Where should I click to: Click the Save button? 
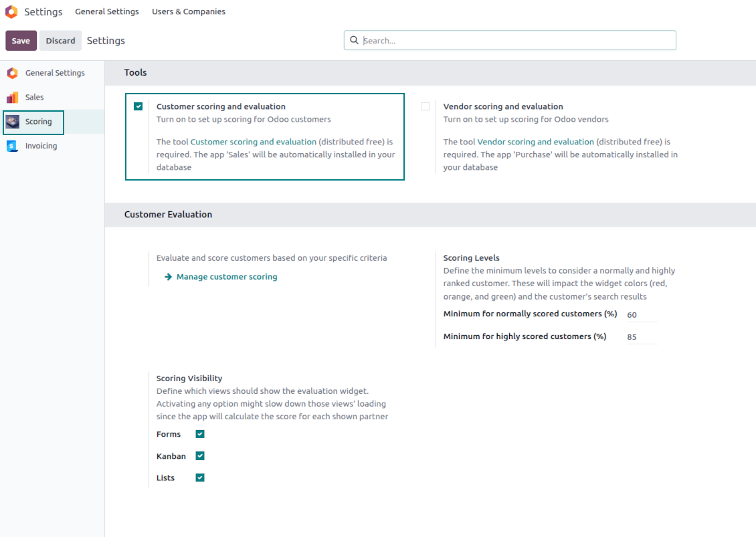(21, 41)
